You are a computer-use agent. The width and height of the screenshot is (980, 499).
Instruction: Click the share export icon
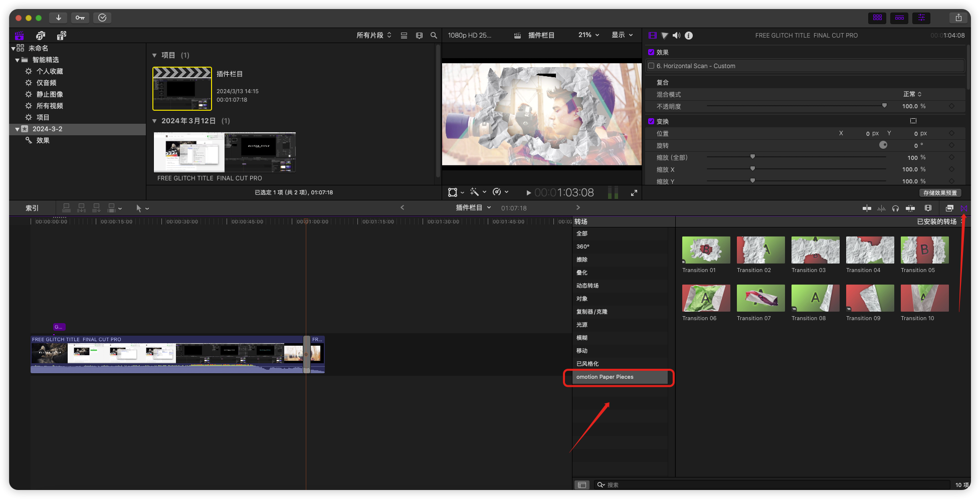tap(958, 18)
